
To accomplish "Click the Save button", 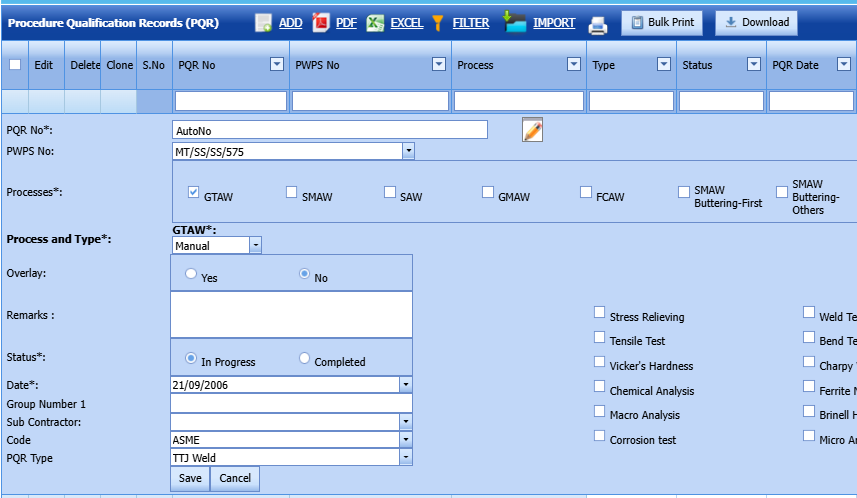I will [x=190, y=478].
